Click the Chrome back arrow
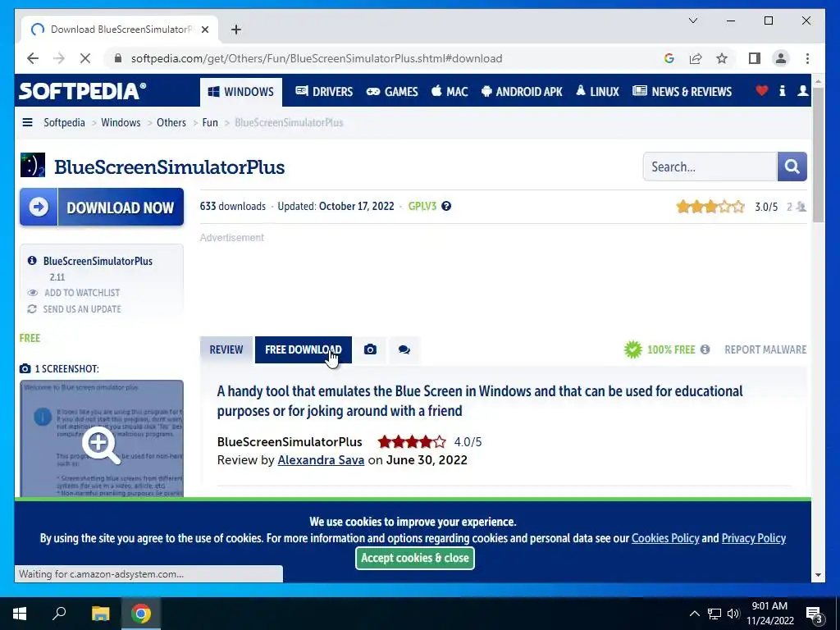The image size is (840, 630). click(33, 58)
